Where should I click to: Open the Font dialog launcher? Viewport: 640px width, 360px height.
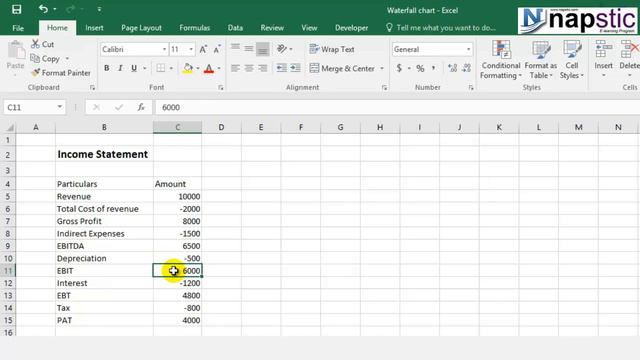(x=221, y=88)
